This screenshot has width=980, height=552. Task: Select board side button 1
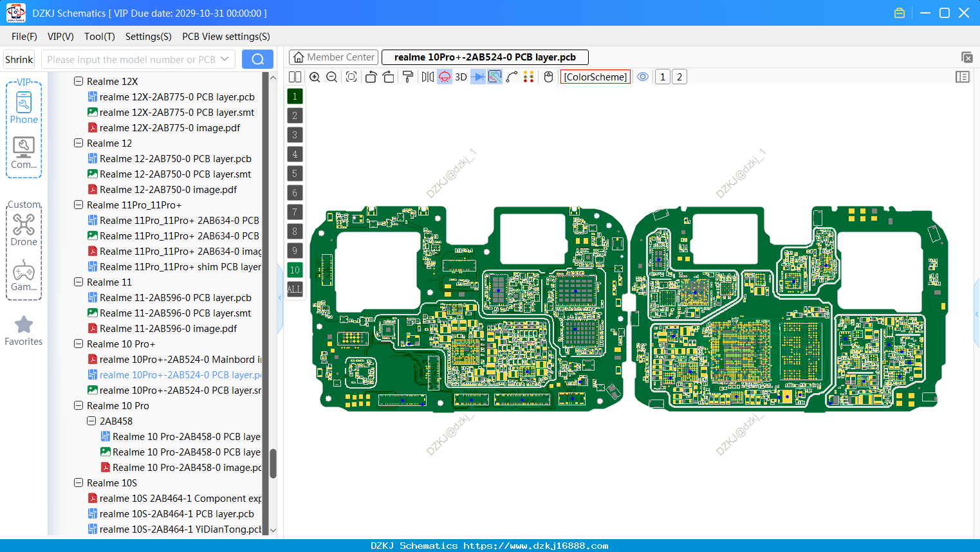coord(663,77)
